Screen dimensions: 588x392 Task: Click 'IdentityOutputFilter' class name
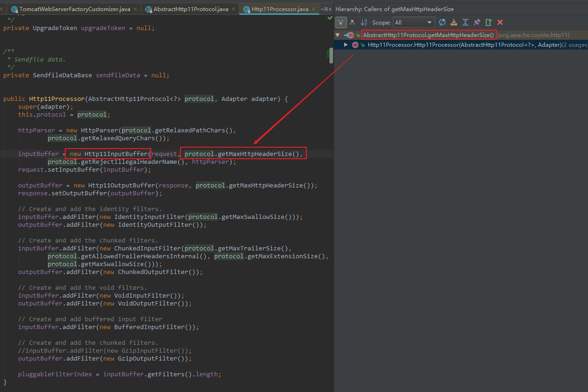(x=155, y=224)
